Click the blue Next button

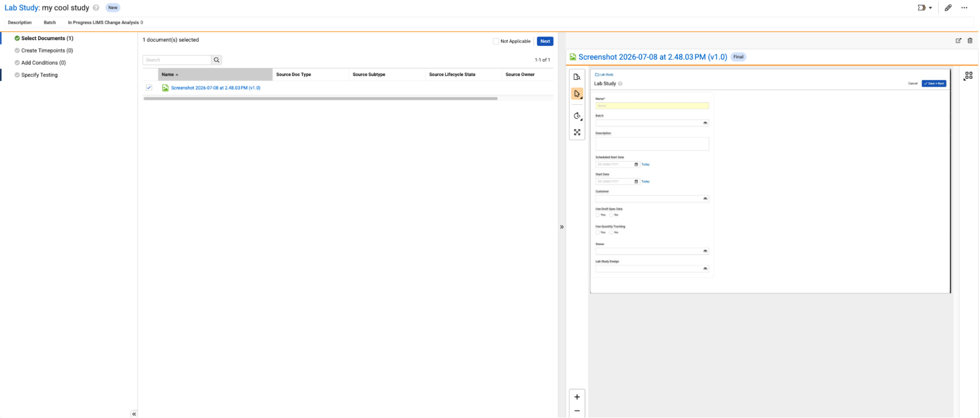tap(545, 41)
